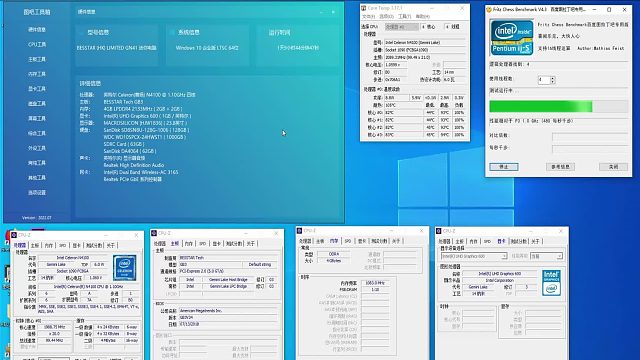Click the PCI-Express 2.0 bus spec field in CPU-Z
The image size is (640, 360).
coord(229,271)
